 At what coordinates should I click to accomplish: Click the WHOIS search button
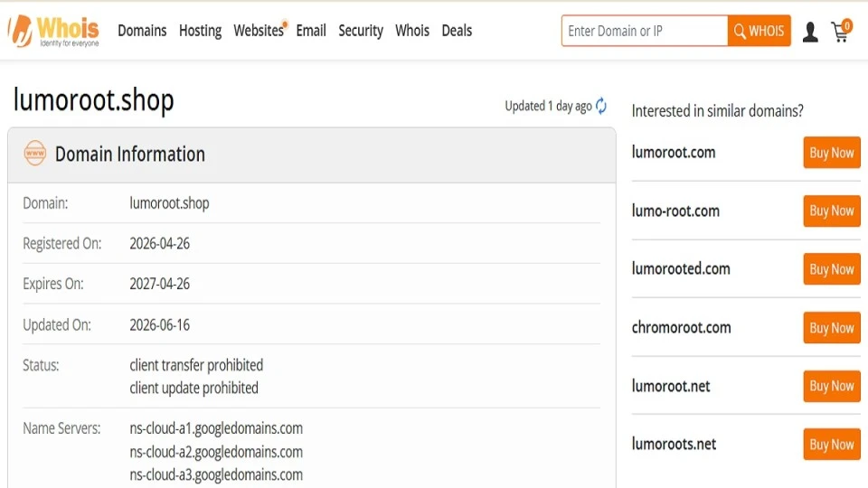pyautogui.click(x=759, y=31)
